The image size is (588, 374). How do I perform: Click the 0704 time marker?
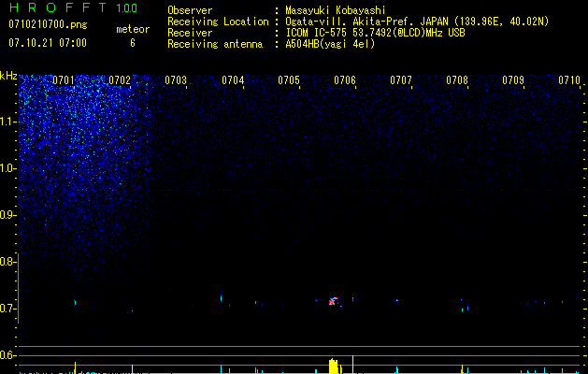233,80
